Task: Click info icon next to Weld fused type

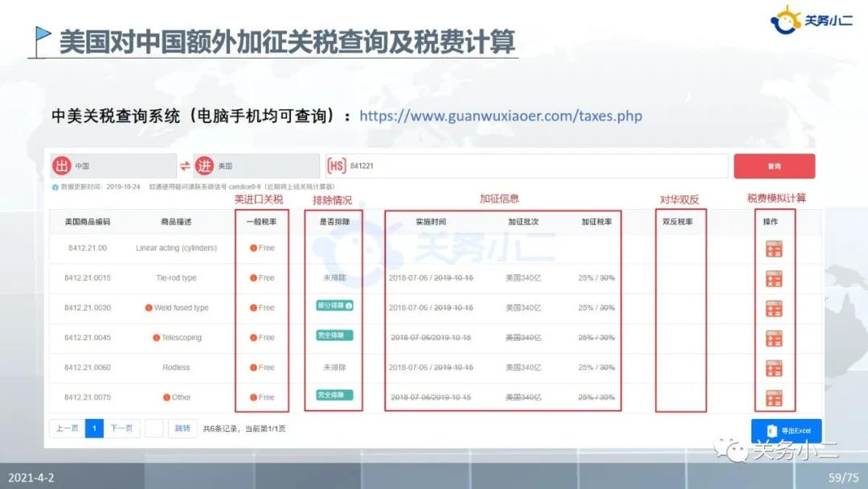Action: coord(149,308)
